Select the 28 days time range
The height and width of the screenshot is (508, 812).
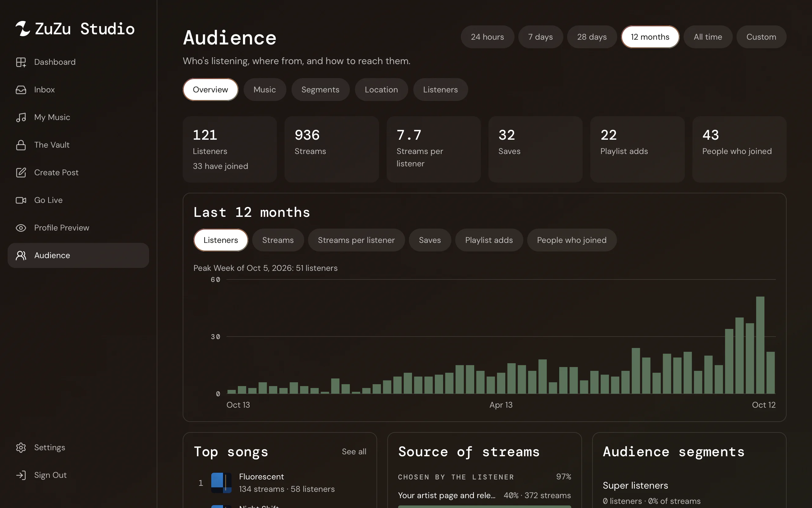coord(592,37)
